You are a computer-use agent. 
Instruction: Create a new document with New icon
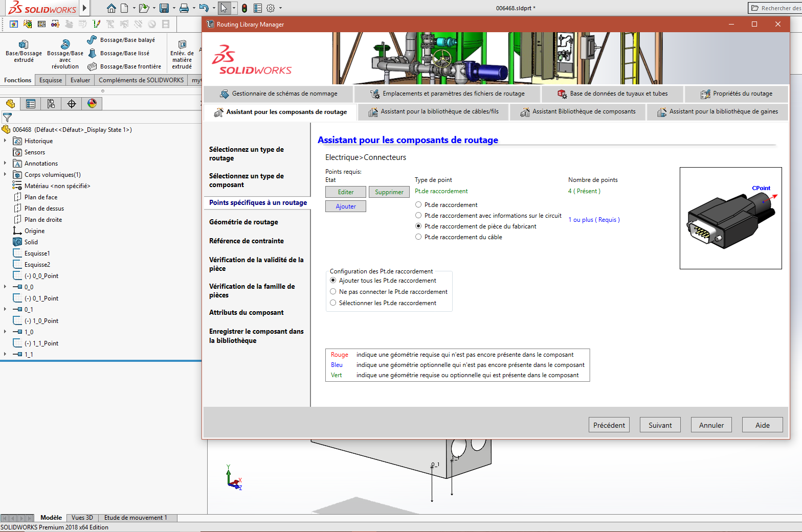coord(124,8)
